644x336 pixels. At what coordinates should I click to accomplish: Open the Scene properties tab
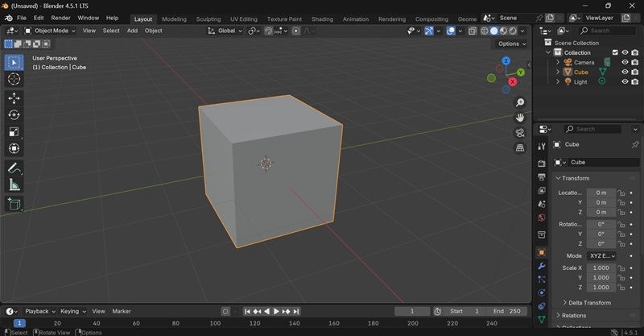542,204
